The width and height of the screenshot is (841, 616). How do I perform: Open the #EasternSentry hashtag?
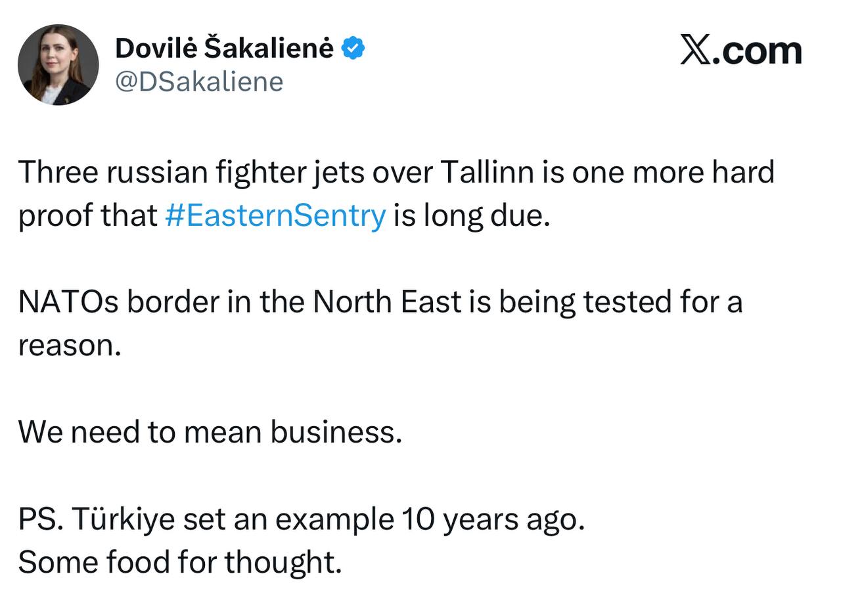[x=275, y=215]
